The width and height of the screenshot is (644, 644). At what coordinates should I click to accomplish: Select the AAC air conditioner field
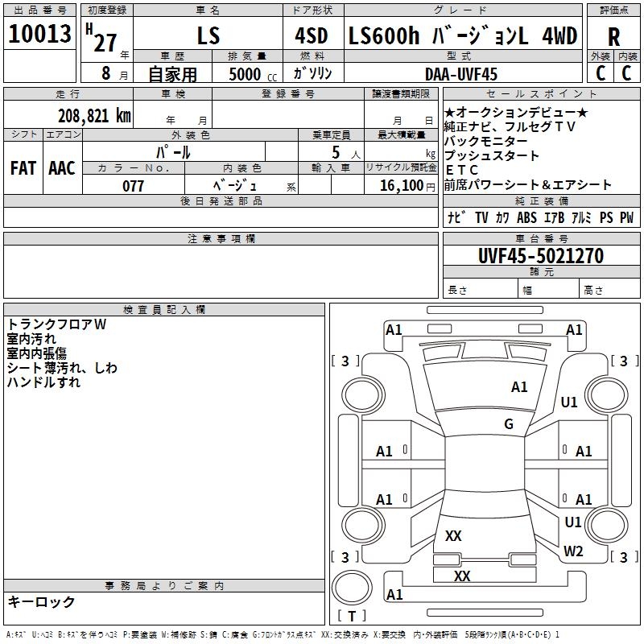(62, 168)
